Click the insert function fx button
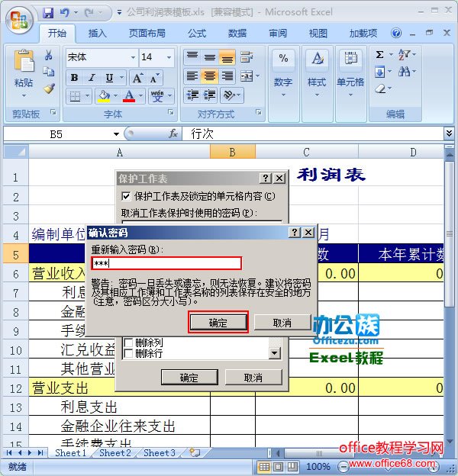This screenshot has height=476, width=458. click(173, 133)
